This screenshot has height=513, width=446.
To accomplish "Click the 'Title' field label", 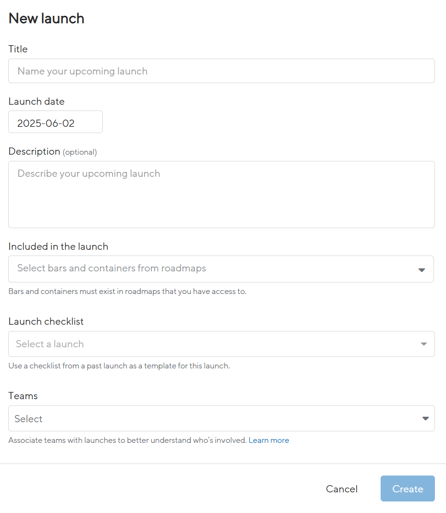I will 18,49.
